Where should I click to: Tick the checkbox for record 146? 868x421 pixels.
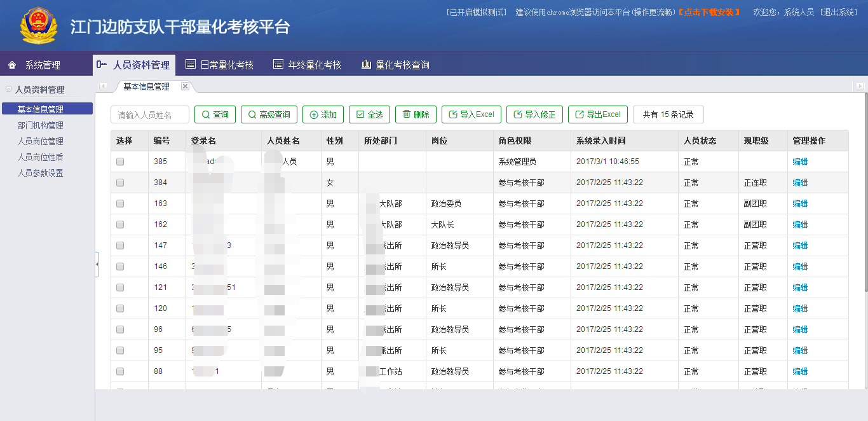pyautogui.click(x=120, y=266)
